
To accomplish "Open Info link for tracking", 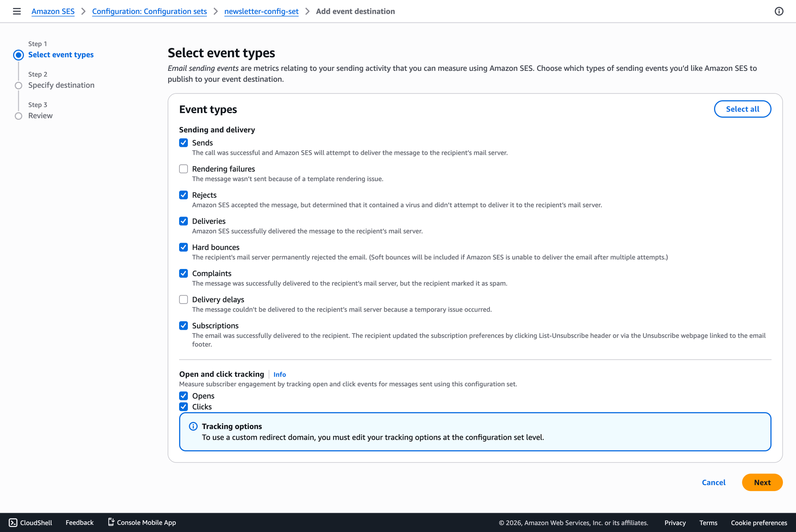I will coord(279,374).
